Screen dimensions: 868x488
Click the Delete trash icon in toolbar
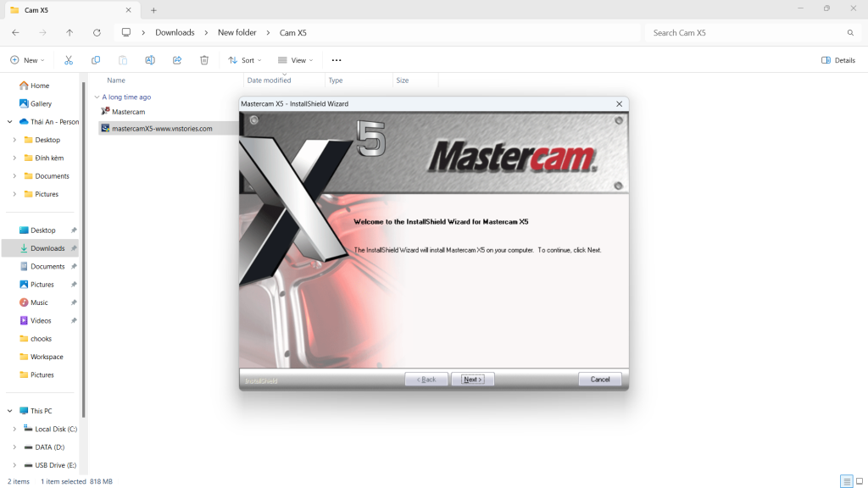tap(204, 60)
